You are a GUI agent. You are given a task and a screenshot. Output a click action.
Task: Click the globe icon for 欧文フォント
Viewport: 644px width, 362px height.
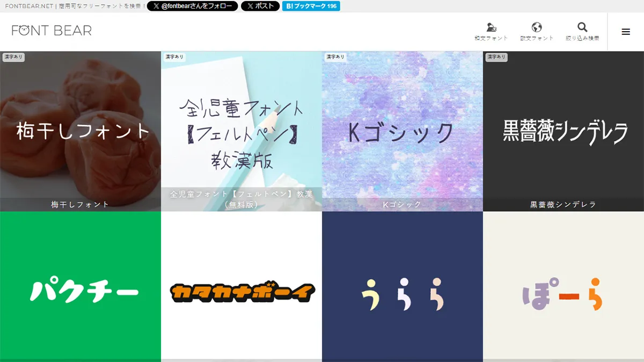pyautogui.click(x=536, y=27)
